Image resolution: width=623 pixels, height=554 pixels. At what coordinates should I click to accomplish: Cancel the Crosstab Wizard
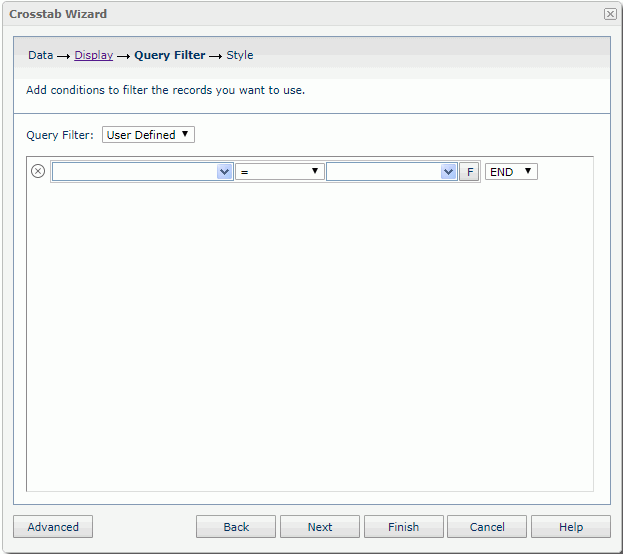click(x=487, y=527)
